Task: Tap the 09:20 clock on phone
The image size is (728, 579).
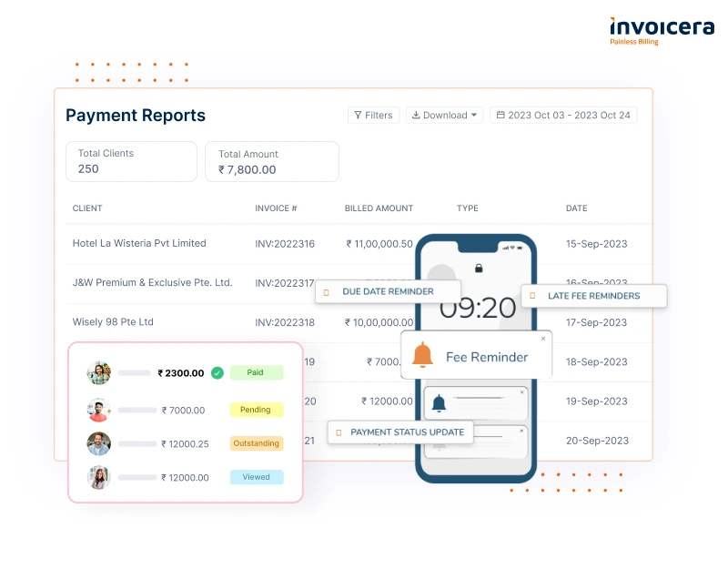Action: (478, 309)
